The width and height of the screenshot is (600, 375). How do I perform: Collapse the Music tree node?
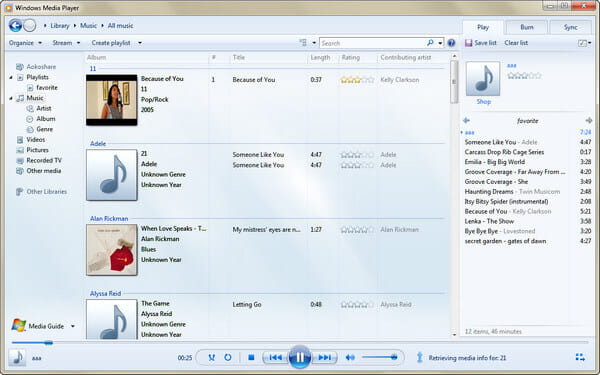[x=11, y=98]
